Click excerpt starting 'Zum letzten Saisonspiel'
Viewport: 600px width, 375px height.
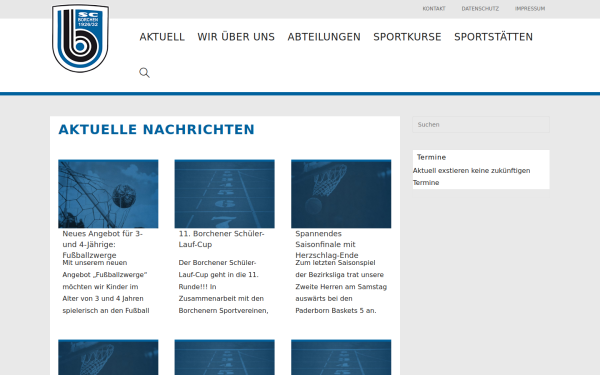point(341,287)
